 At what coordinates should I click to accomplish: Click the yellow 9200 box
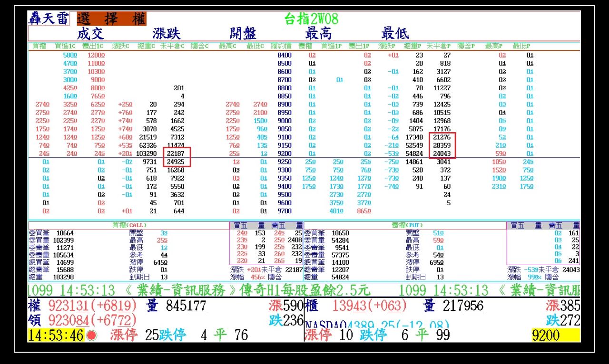(x=556, y=335)
